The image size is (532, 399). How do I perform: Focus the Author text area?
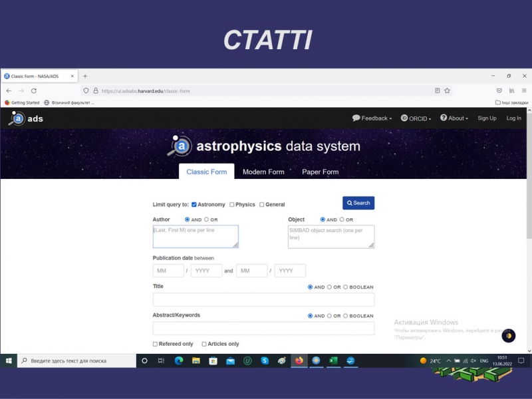196,237
